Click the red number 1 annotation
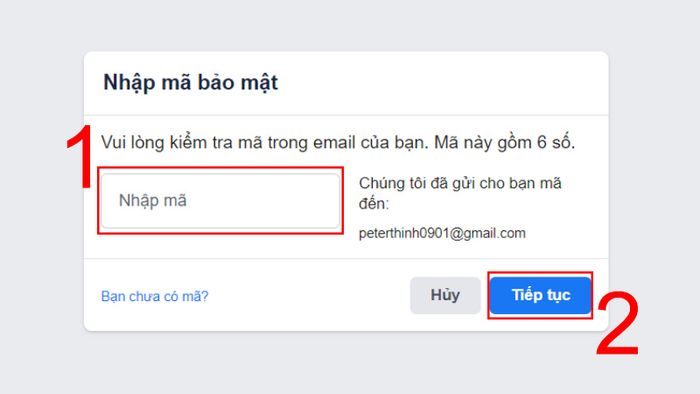700x394 pixels. coord(80,156)
